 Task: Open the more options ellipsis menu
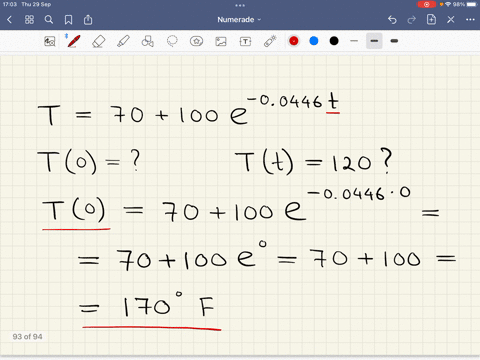[470, 20]
